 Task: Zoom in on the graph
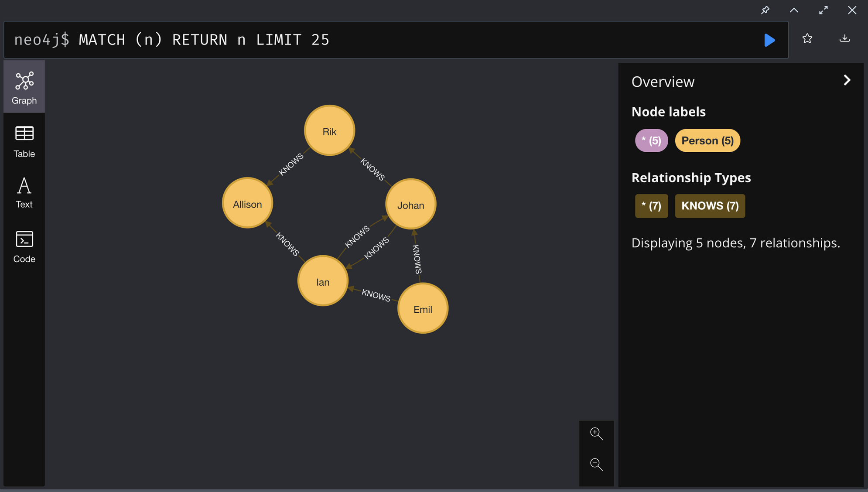click(x=596, y=434)
